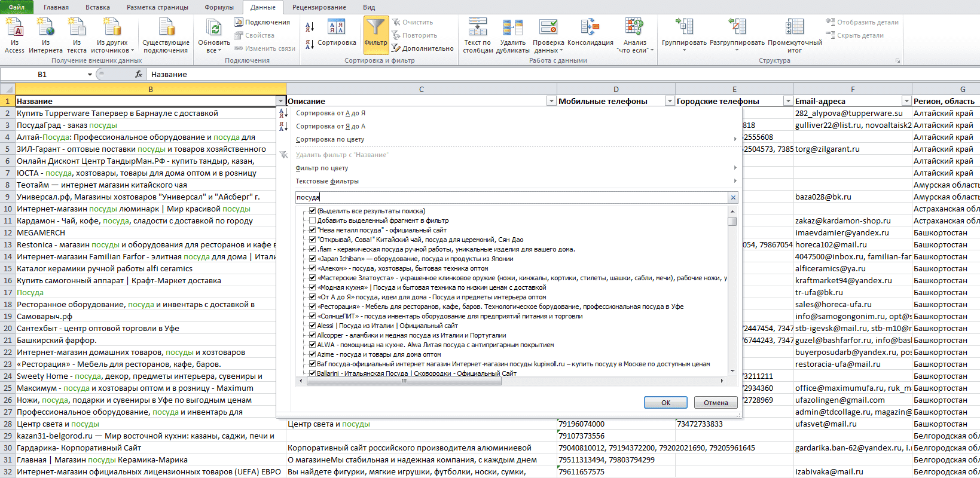Image resolution: width=980 pixels, height=478 pixels.
Task: Expand the 'Фильтр по цвету' submenu
Action: tap(735, 168)
